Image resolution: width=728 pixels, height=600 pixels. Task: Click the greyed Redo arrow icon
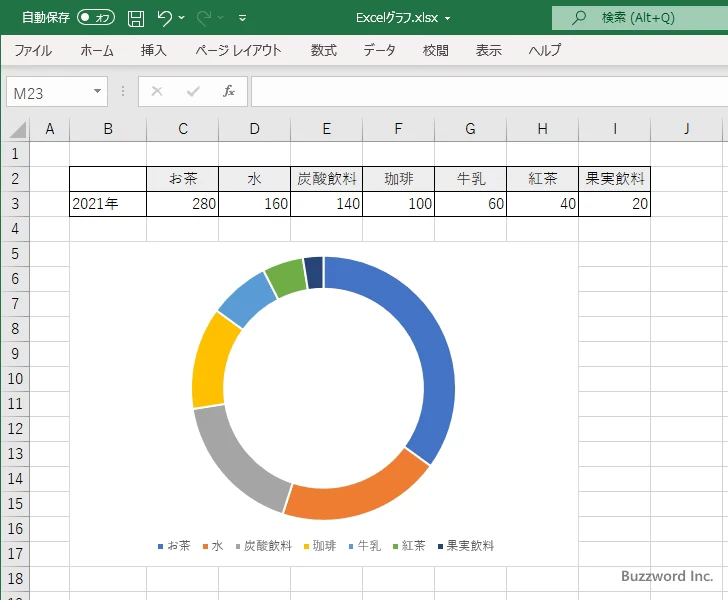pyautogui.click(x=204, y=18)
